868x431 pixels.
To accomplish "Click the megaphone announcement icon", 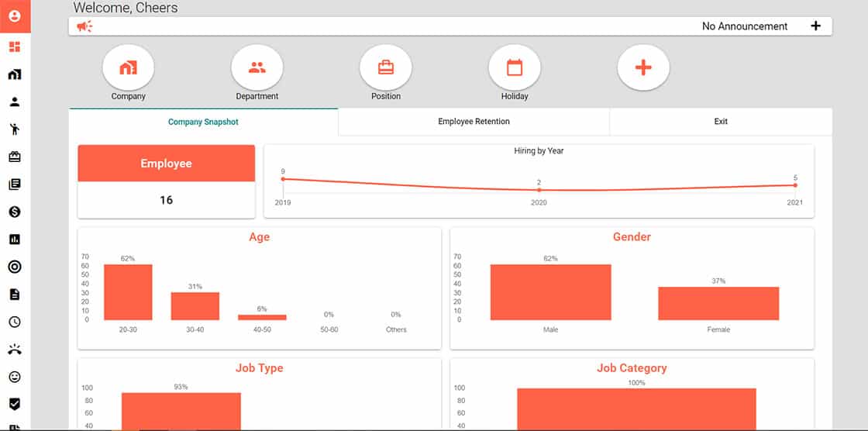I will tap(84, 26).
